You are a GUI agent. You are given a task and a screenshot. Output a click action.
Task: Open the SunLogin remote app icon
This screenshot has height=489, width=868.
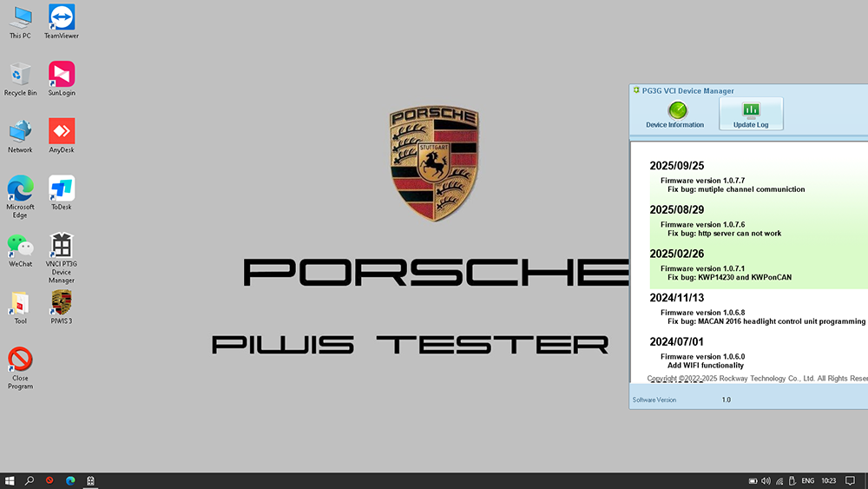62,76
